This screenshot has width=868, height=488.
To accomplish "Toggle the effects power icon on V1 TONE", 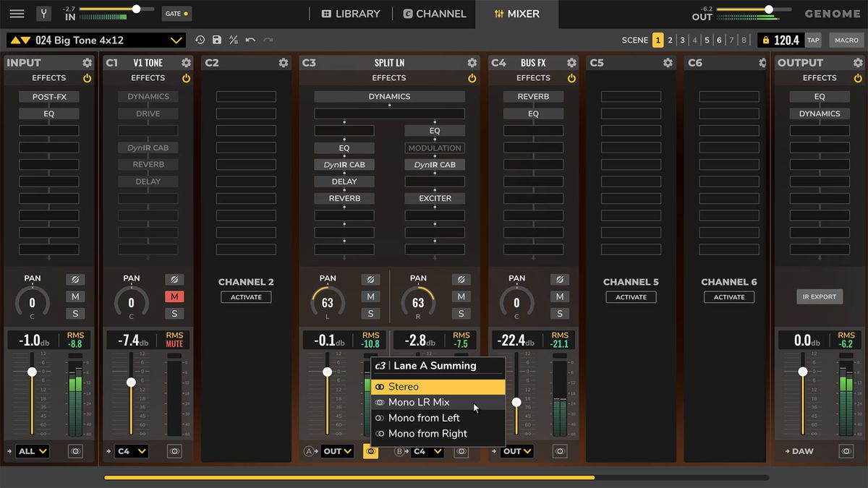I will click(x=186, y=78).
